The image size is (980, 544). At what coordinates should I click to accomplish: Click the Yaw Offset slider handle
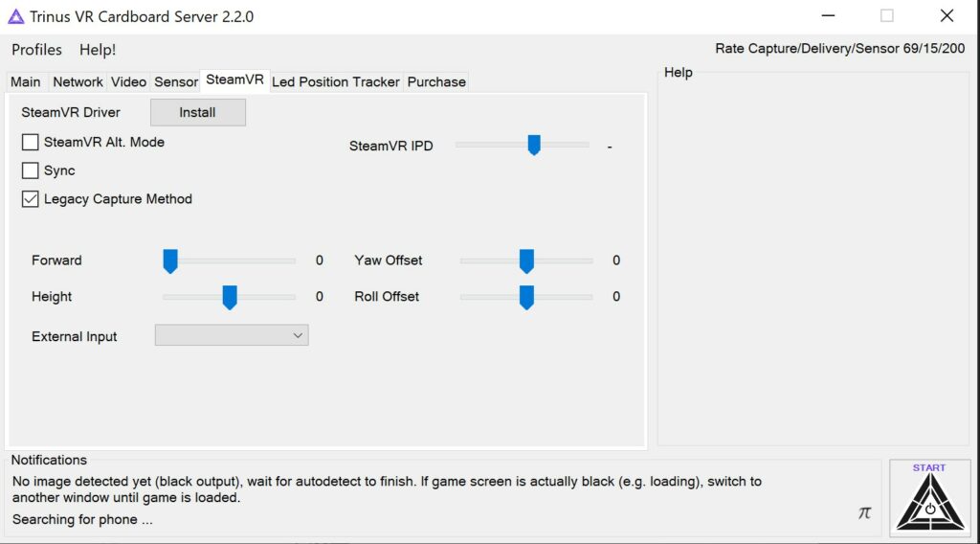point(526,261)
